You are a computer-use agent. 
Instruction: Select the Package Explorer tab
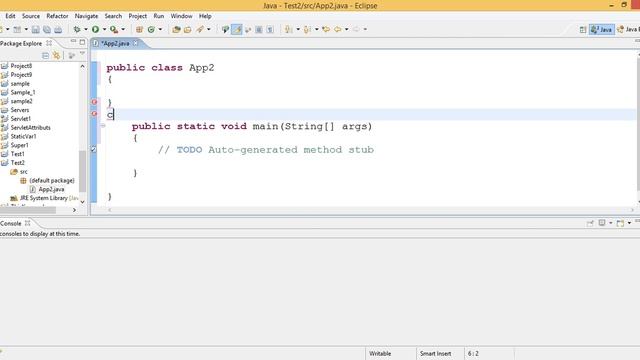tap(21, 43)
